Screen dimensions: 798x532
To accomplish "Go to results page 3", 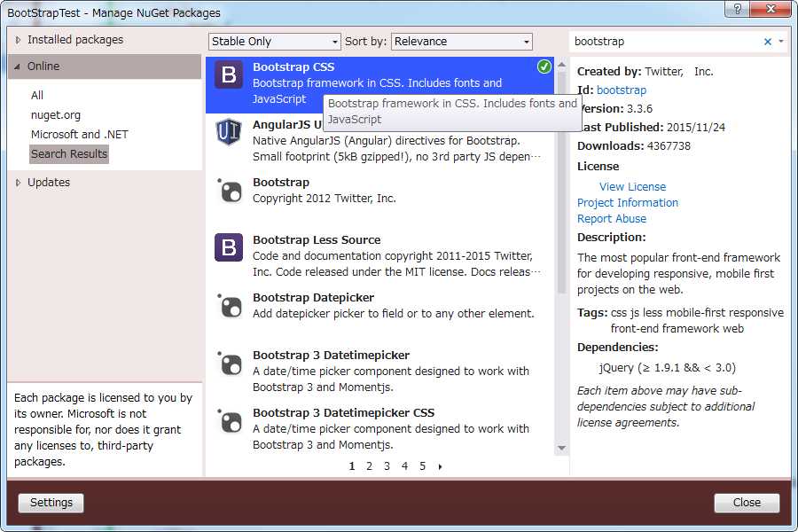I will [x=387, y=466].
